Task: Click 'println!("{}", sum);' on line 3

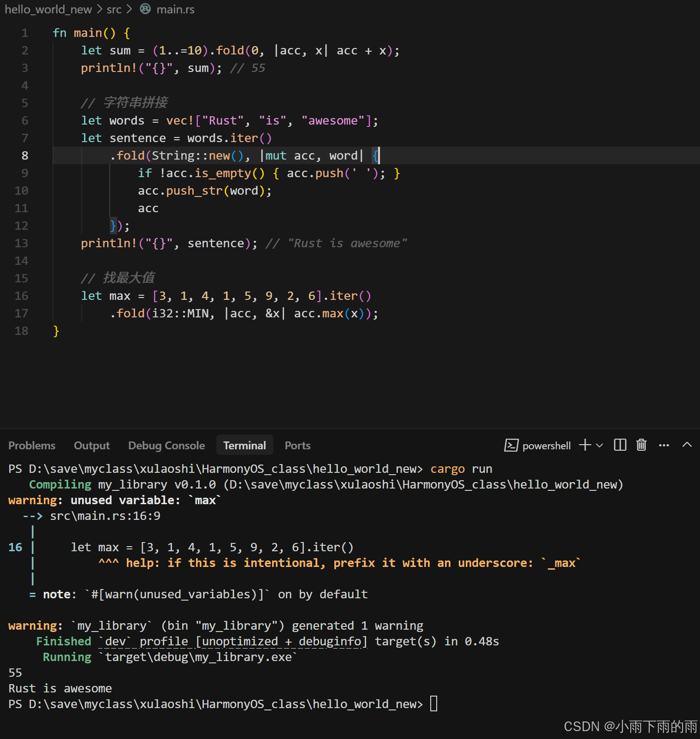Action: pyautogui.click(x=151, y=68)
